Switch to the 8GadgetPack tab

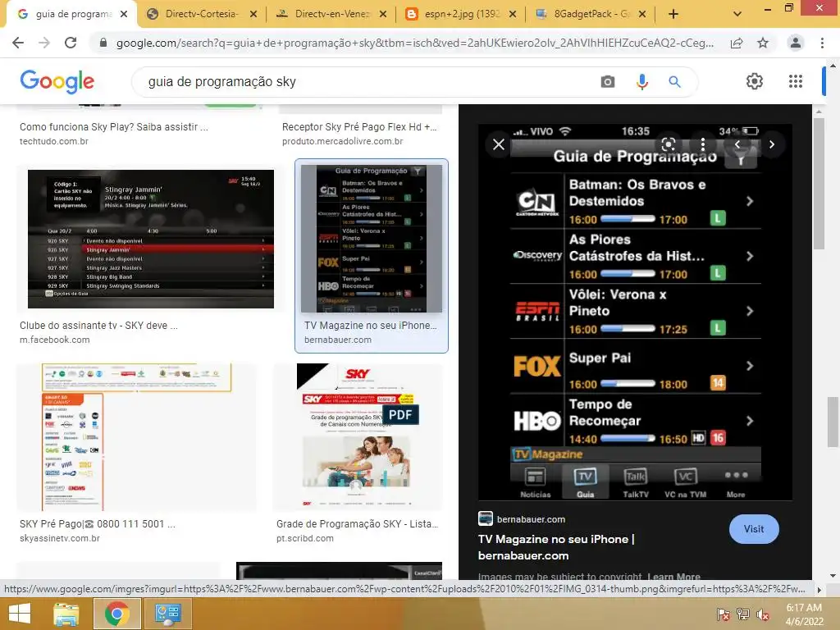591,14
